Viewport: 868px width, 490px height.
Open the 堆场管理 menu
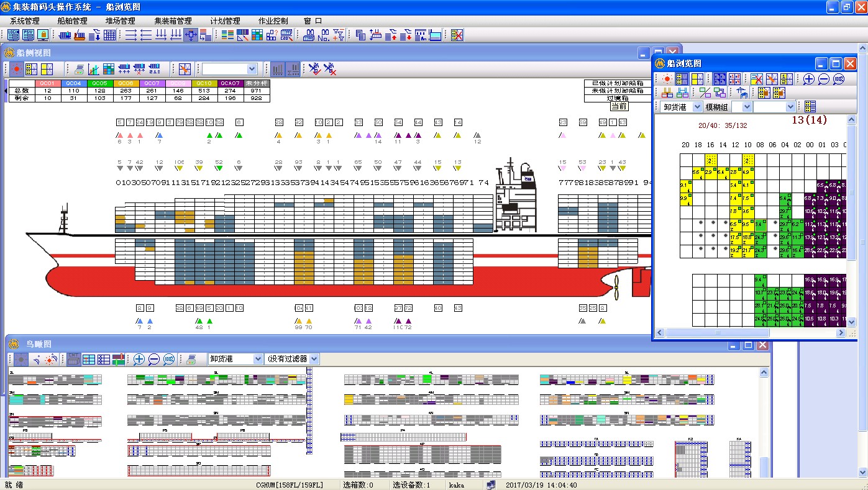(x=121, y=20)
